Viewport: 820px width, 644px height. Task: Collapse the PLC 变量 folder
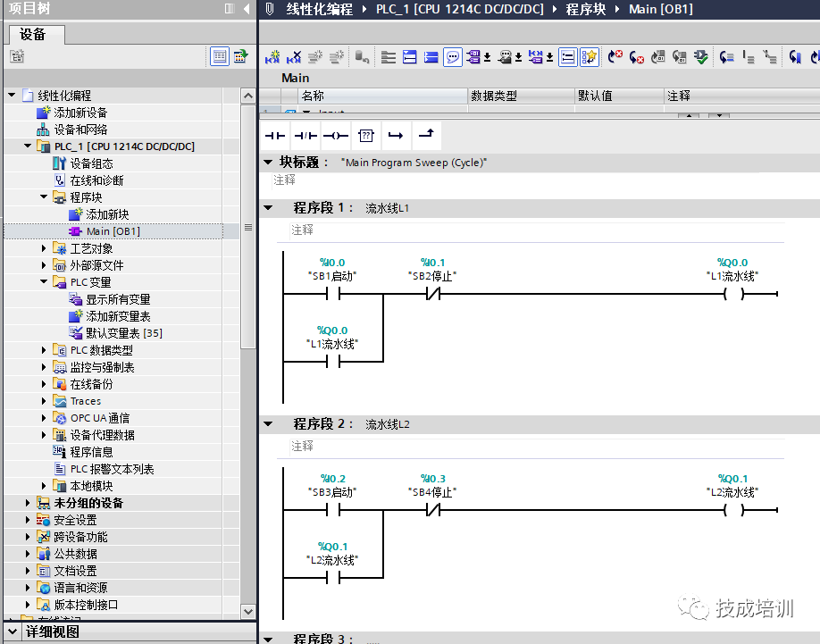tap(44, 281)
